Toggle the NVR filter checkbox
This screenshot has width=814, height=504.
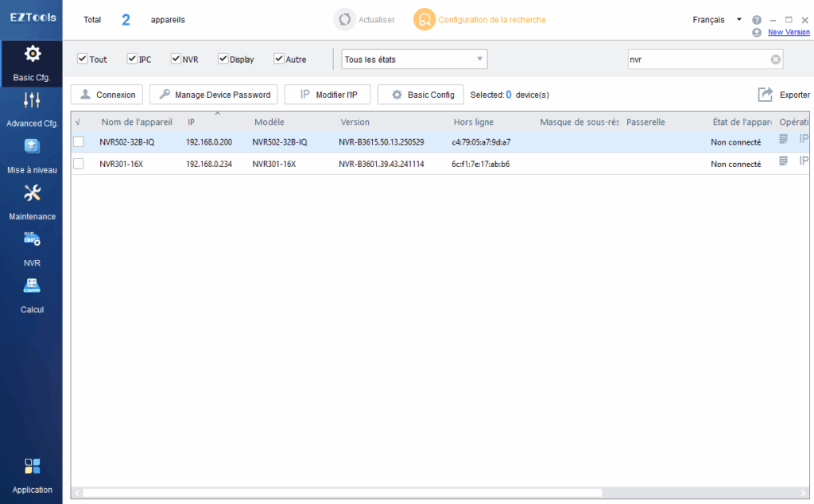(176, 59)
